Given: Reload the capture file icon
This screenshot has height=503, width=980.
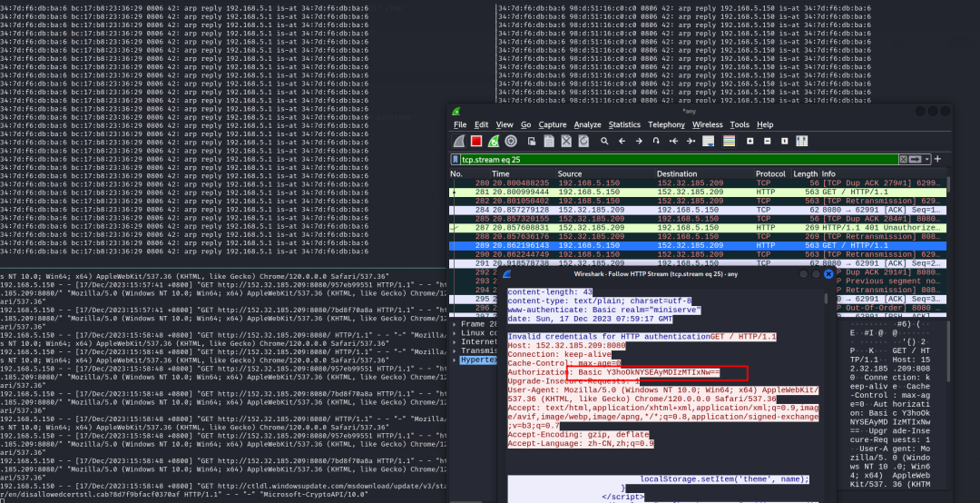Looking at the screenshot, I should point(583,142).
